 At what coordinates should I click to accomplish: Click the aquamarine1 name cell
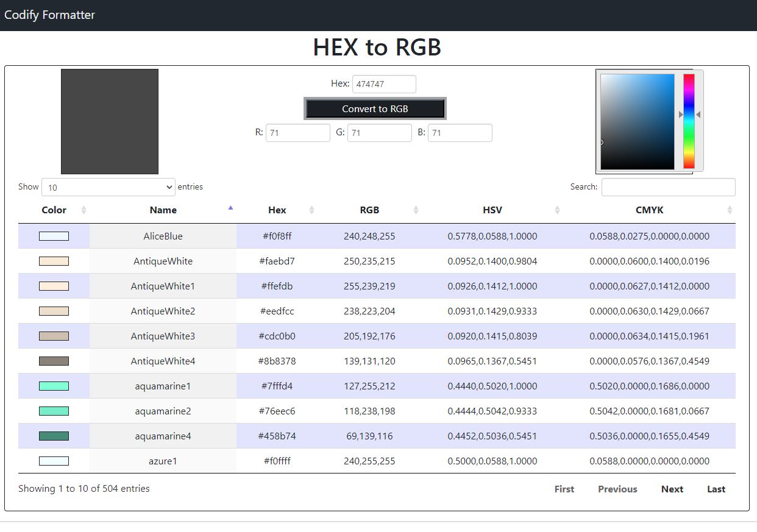point(163,386)
